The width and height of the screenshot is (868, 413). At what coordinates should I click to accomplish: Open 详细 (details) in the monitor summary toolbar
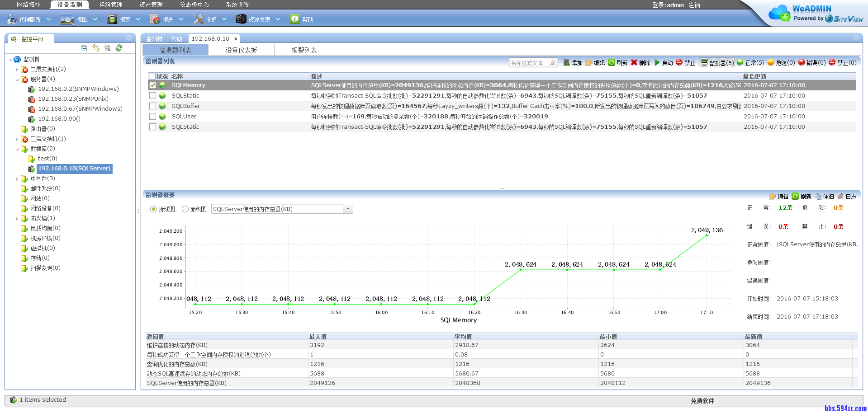pos(824,197)
